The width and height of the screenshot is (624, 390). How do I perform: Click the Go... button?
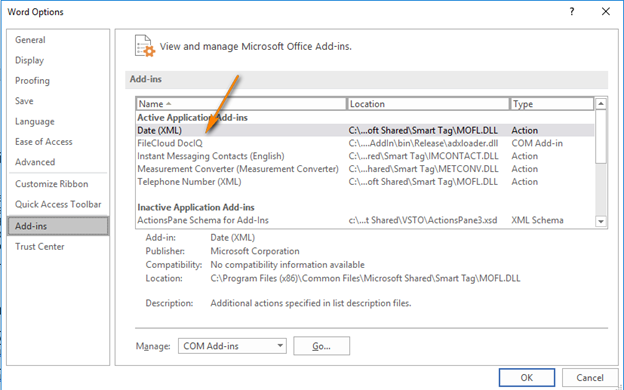pyautogui.click(x=322, y=346)
